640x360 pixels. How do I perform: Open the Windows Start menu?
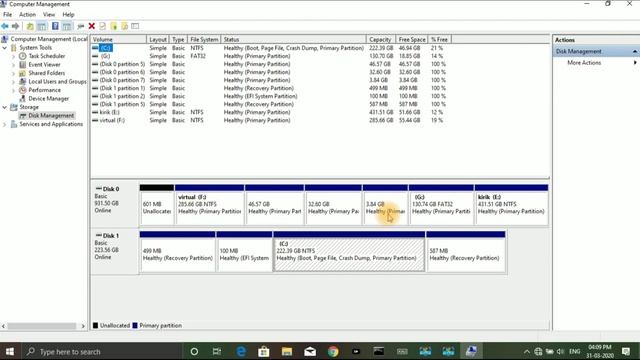point(10,351)
